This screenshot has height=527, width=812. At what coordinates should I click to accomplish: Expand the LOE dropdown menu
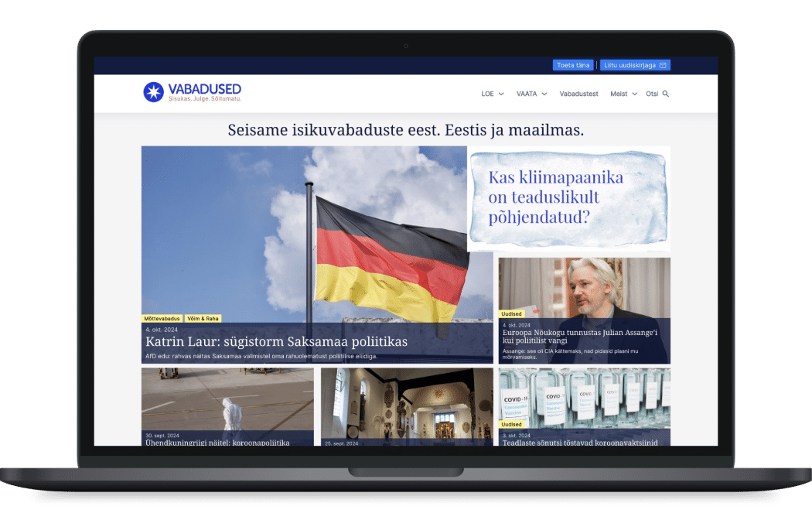[493, 94]
